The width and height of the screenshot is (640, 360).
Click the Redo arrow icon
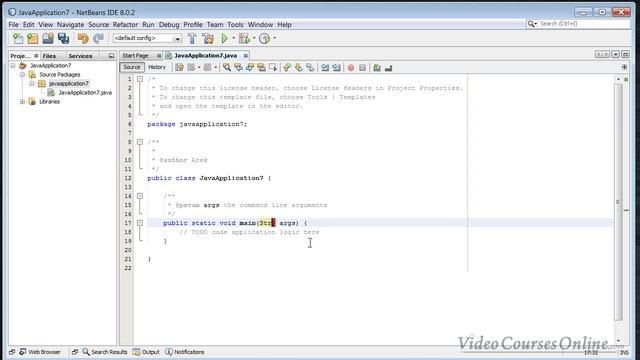(x=98, y=38)
